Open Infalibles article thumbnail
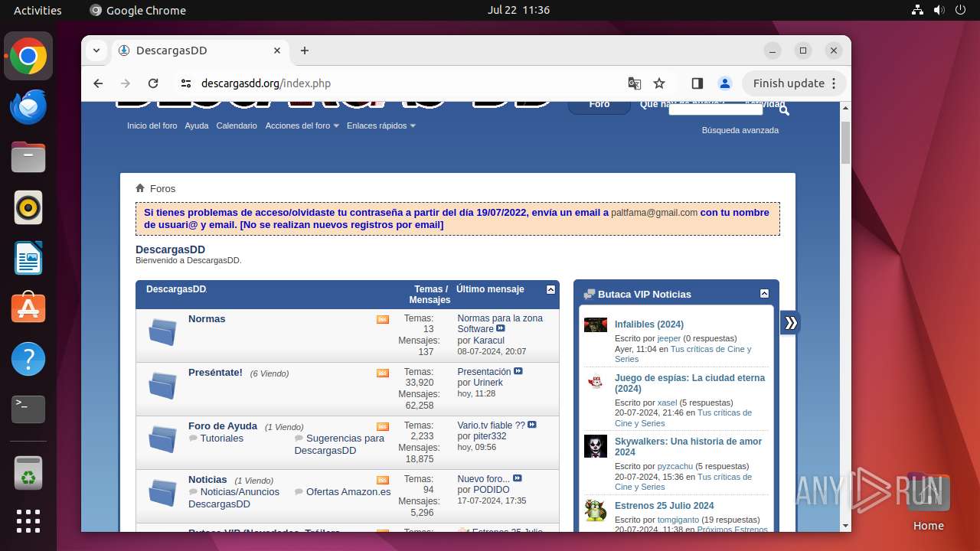This screenshot has width=980, height=551. pos(596,325)
